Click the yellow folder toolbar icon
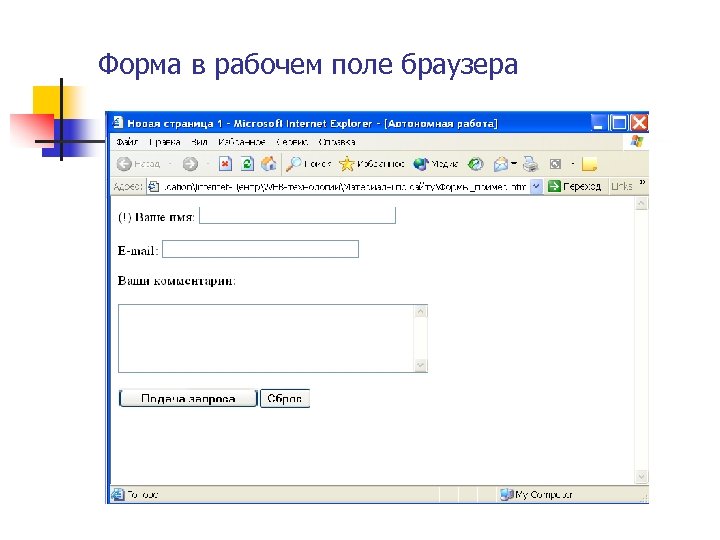Image resolution: width=720 pixels, height=540 pixels. coord(589,164)
